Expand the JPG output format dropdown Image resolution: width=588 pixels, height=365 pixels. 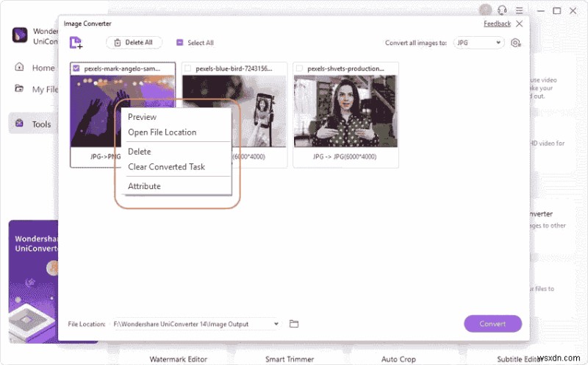coord(479,43)
